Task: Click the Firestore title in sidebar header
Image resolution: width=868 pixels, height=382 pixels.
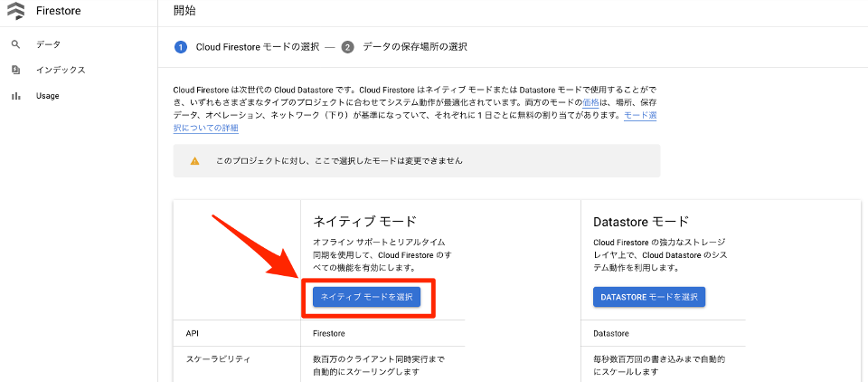Action: click(58, 11)
